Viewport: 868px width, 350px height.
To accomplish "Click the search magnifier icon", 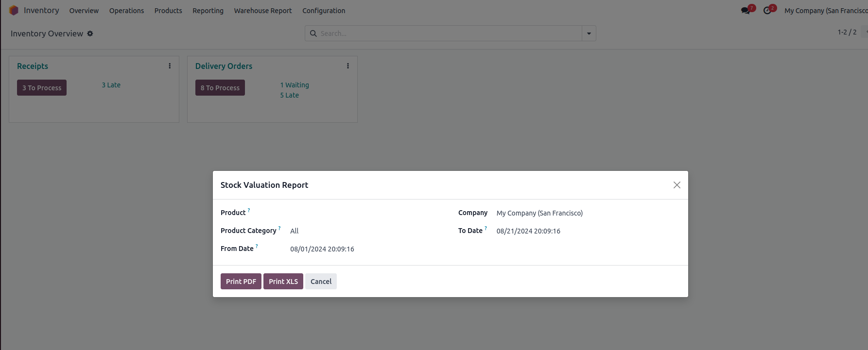I will click(x=313, y=33).
